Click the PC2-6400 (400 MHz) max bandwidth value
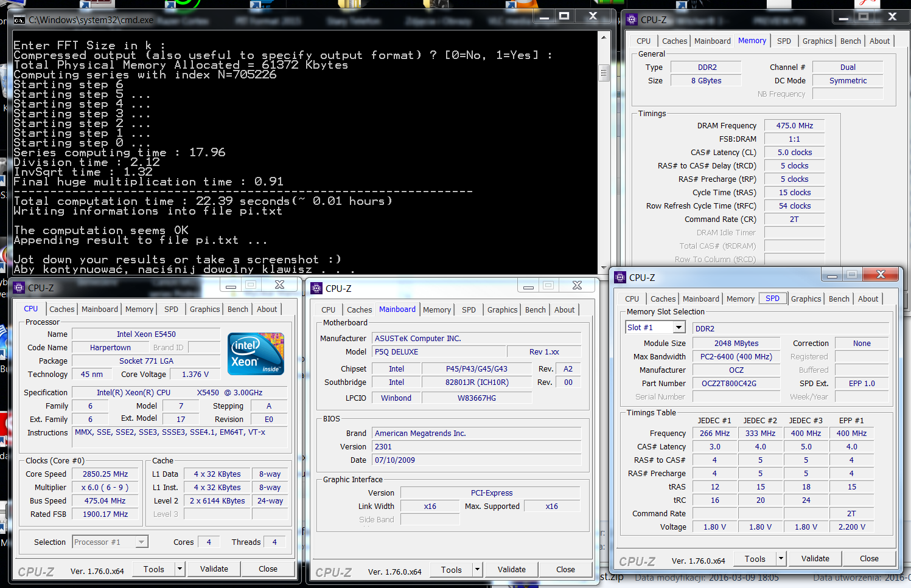The image size is (911, 588). point(736,356)
